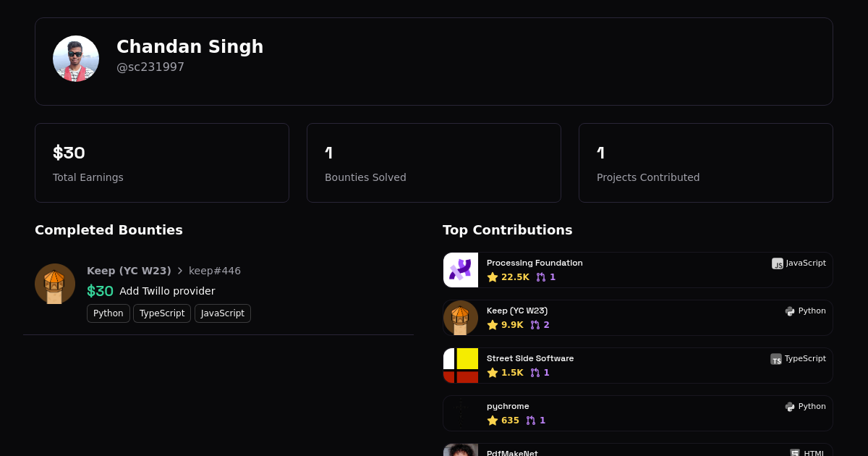Click the TypeScript icon for Street Side Software
868x456 pixels.
[776, 359]
